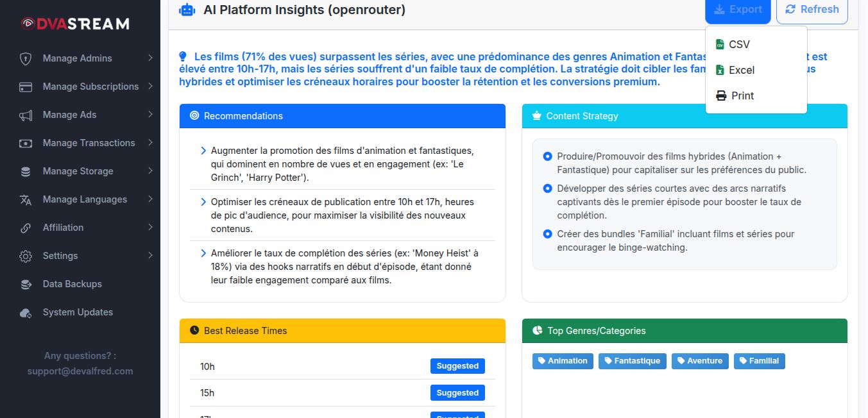Click the AI robot icon in header
This screenshot has height=418, width=868.
pyautogui.click(x=187, y=10)
